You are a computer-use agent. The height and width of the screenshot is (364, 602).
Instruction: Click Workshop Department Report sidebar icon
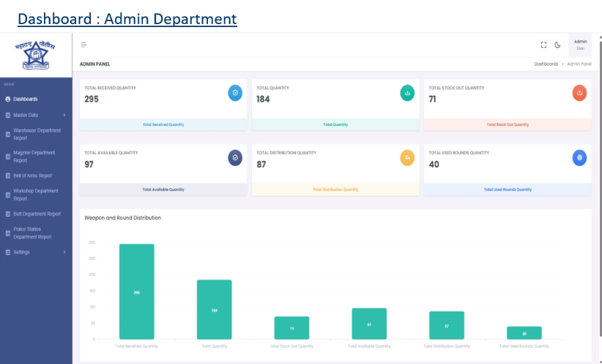click(x=7, y=195)
